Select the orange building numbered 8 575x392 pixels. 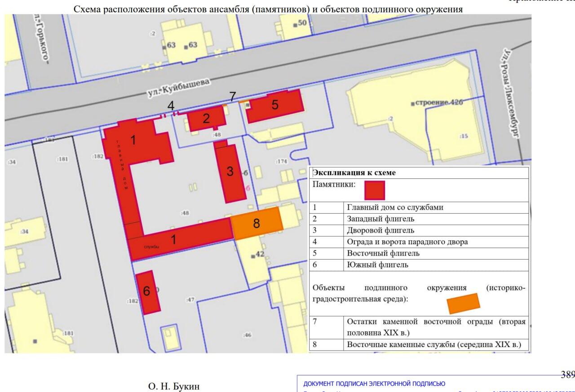coord(257,223)
